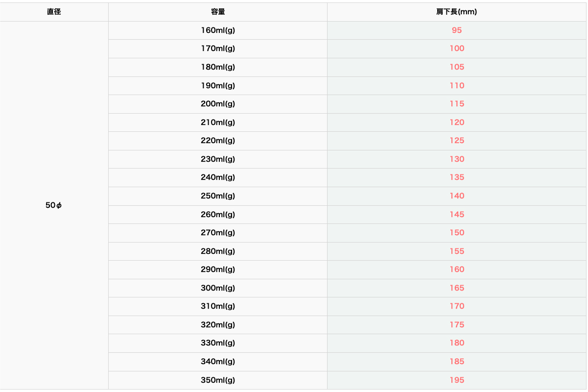Click the shoulder length value 145
Viewport: 588px width, 392px height.
457,215
